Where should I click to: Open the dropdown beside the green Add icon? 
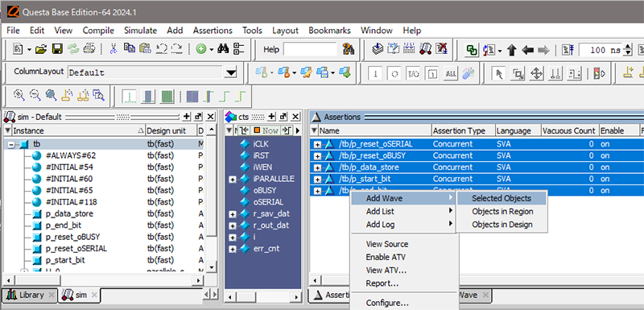pyautogui.click(x=212, y=50)
